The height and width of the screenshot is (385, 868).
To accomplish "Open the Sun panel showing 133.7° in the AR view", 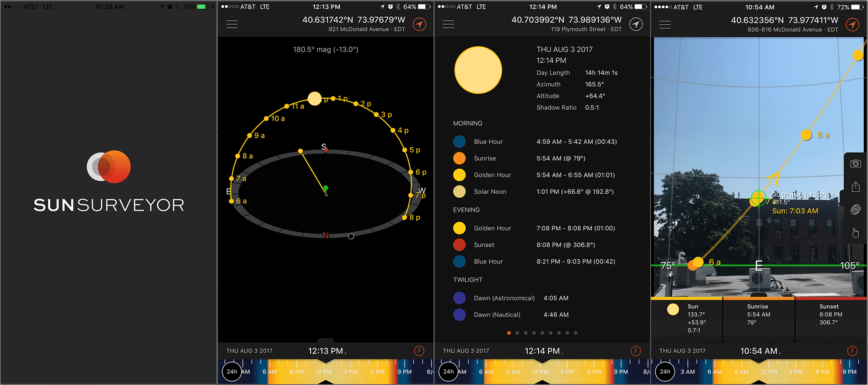I will coord(687,320).
